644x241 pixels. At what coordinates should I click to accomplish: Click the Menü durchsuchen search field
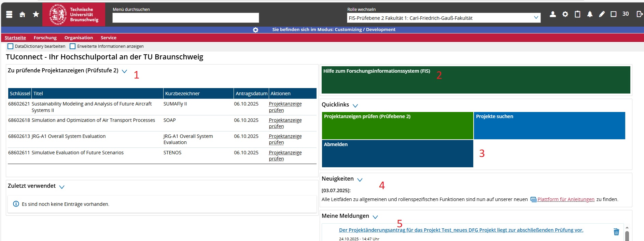(x=185, y=18)
